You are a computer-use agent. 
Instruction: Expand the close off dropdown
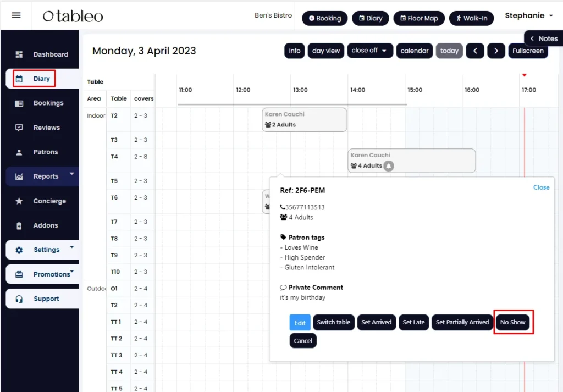[x=369, y=51]
